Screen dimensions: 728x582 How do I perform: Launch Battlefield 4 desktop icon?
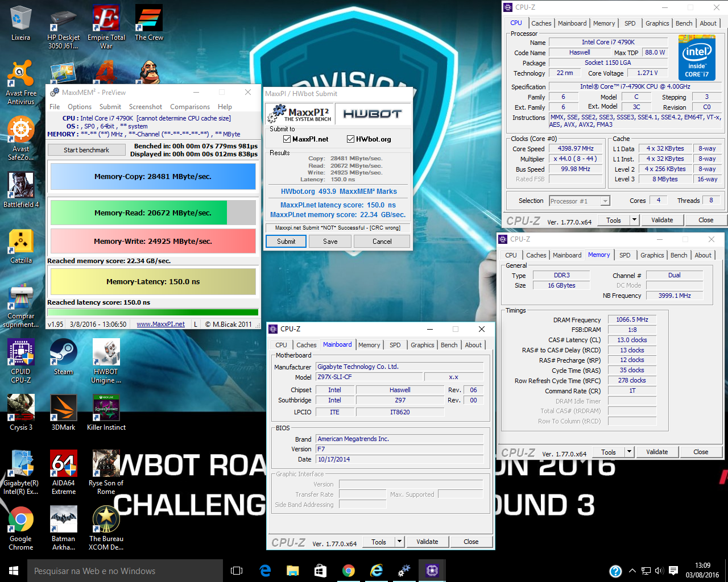pos(21,190)
